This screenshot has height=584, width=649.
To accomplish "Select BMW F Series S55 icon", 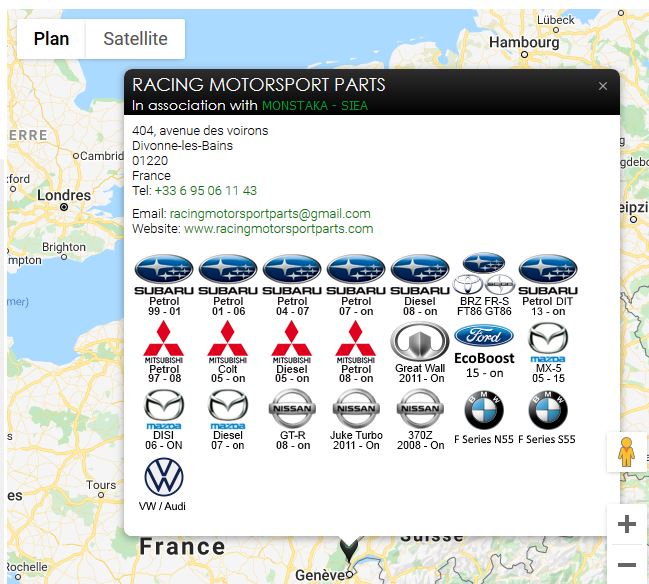I will click(547, 417).
